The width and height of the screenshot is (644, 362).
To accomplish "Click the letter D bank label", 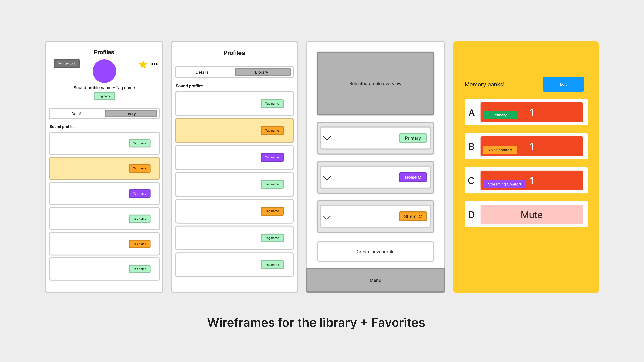I will (471, 215).
